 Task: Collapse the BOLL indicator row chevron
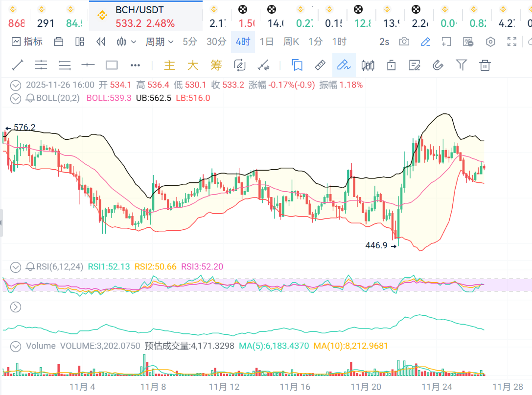[x=16, y=98]
